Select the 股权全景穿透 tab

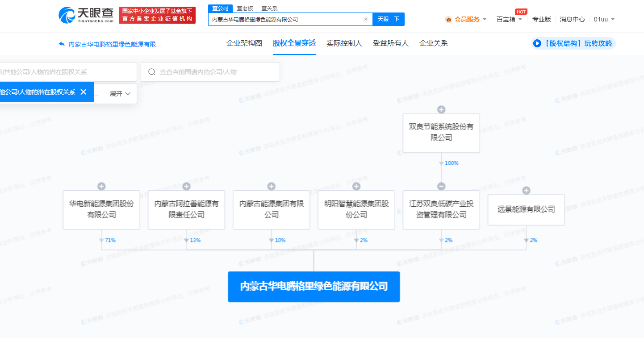[x=294, y=43]
